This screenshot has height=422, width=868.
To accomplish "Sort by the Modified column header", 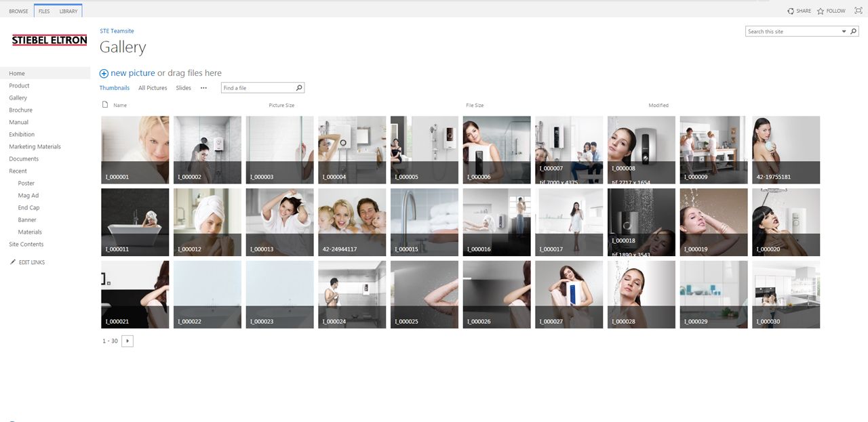I will [x=658, y=105].
